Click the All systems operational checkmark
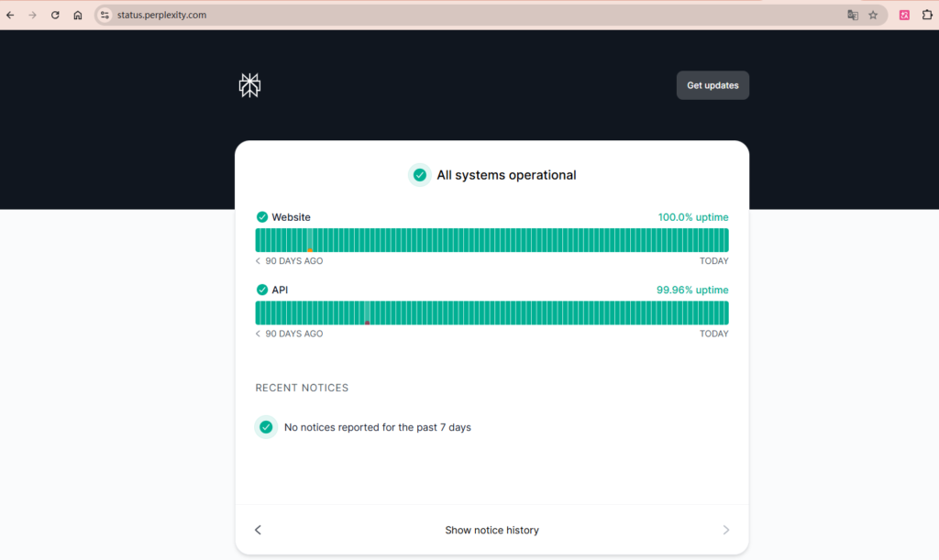The image size is (939, 560). coord(420,175)
